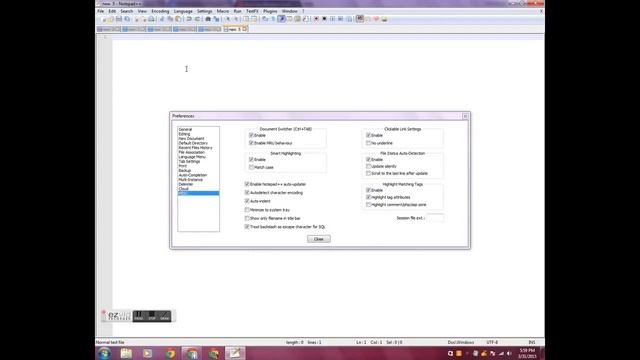Click the Playback macro toolbar icon
Viewport: 640px width, 360px height.
(x=332, y=19)
